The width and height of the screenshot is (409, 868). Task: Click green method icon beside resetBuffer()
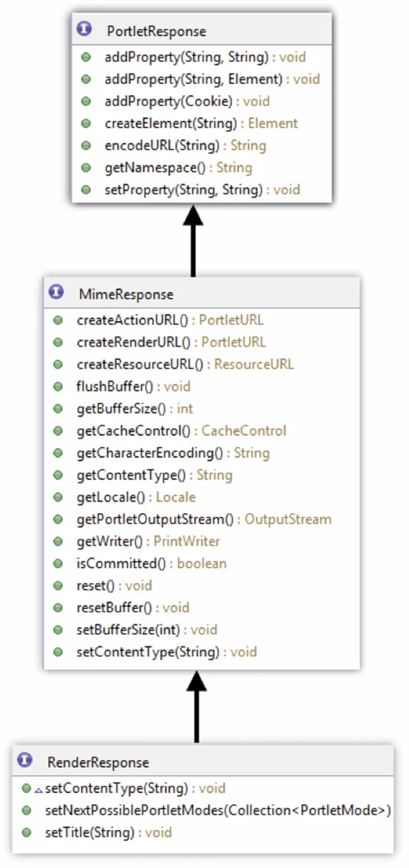pyautogui.click(x=58, y=608)
